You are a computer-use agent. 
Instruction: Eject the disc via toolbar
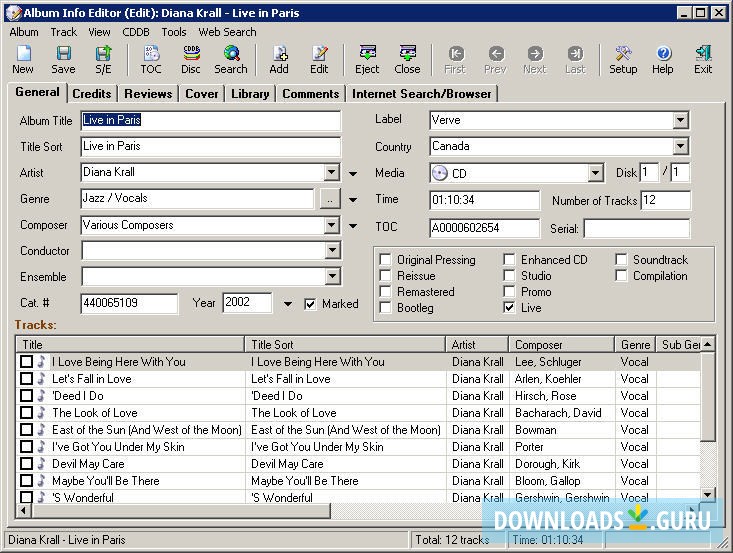(367, 60)
